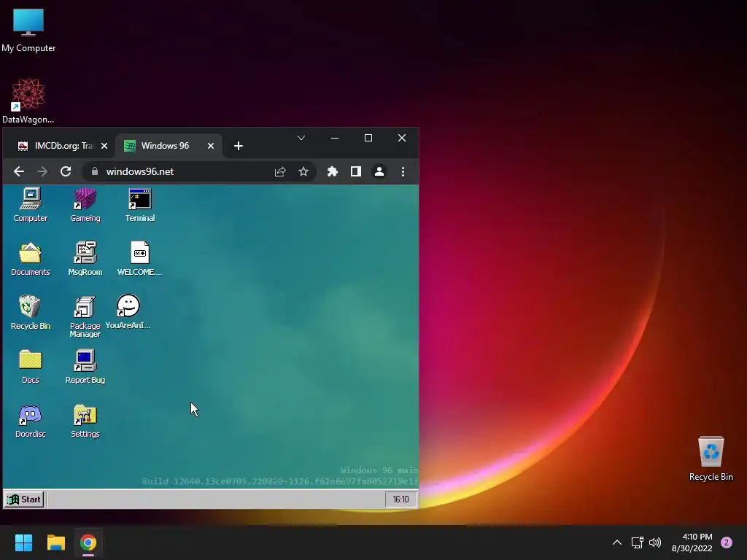Open the Windows 96 Recycle Bin
Screen dimensions: 747x560
pyautogui.click(x=31, y=313)
